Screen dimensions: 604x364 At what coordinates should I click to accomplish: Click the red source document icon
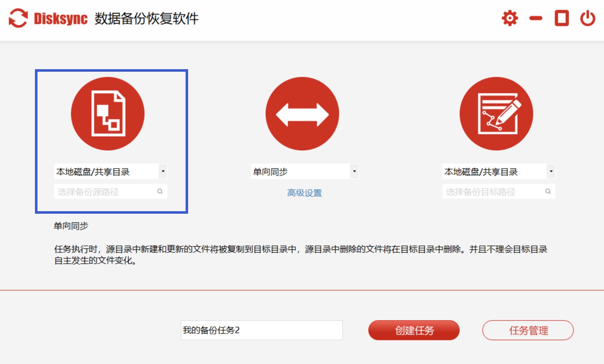pyautogui.click(x=108, y=114)
